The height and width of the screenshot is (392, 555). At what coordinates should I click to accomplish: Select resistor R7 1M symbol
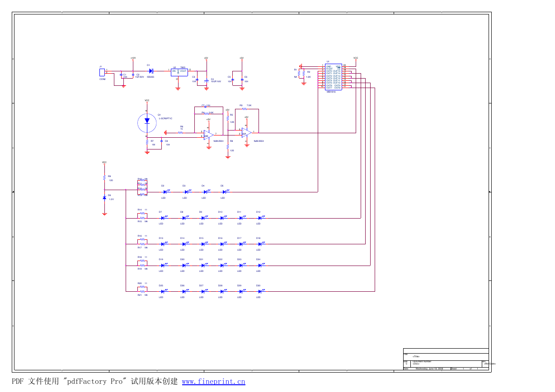[x=147, y=142]
